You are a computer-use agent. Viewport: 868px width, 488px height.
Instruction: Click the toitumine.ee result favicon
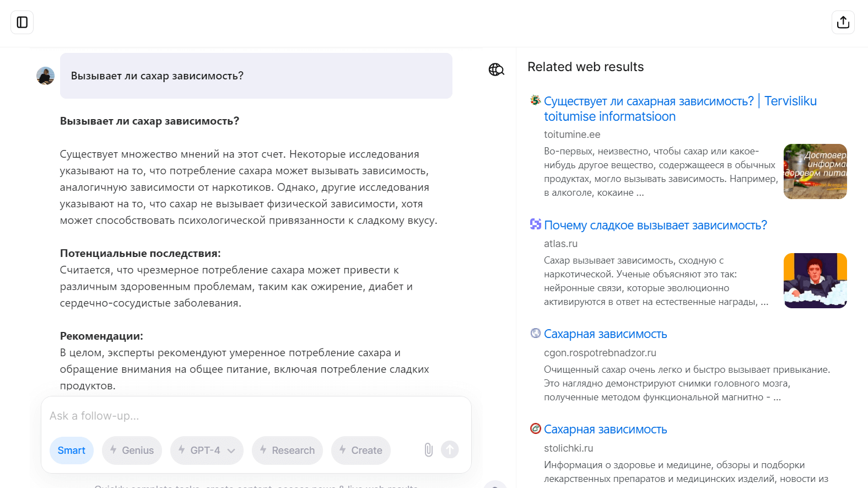(535, 100)
